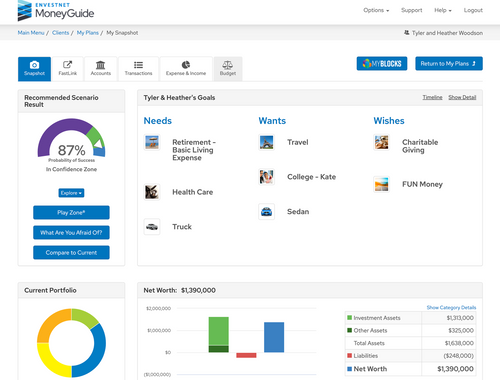
Task: Open the Support link
Action: (x=412, y=10)
